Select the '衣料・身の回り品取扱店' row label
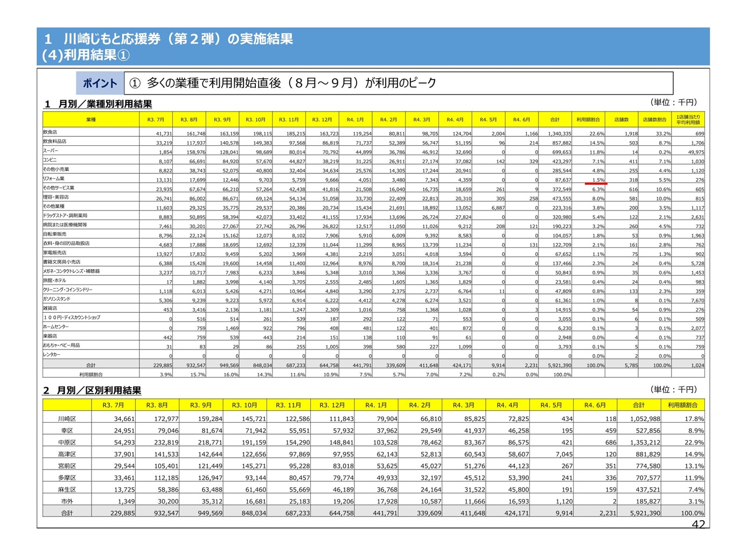747x560 pixels. [x=66, y=243]
